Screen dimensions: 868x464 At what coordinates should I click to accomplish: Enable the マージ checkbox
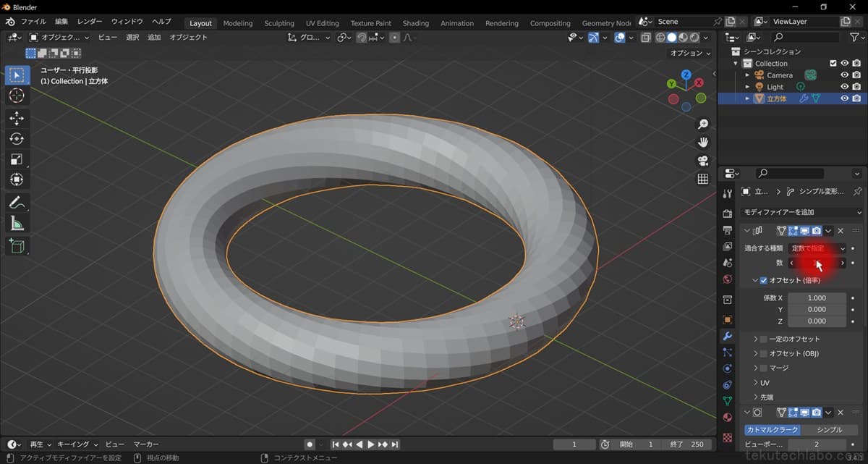coord(763,368)
